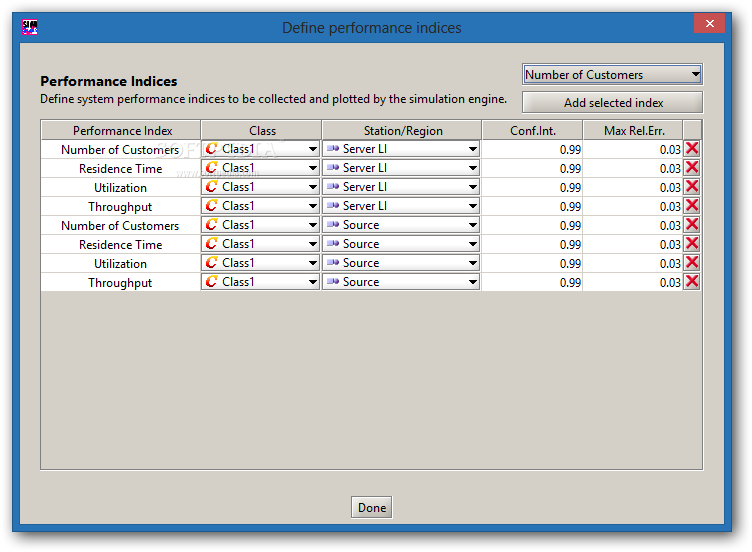Select 'Throughput' cell in Server LI row
752x552 pixels.
click(x=120, y=206)
